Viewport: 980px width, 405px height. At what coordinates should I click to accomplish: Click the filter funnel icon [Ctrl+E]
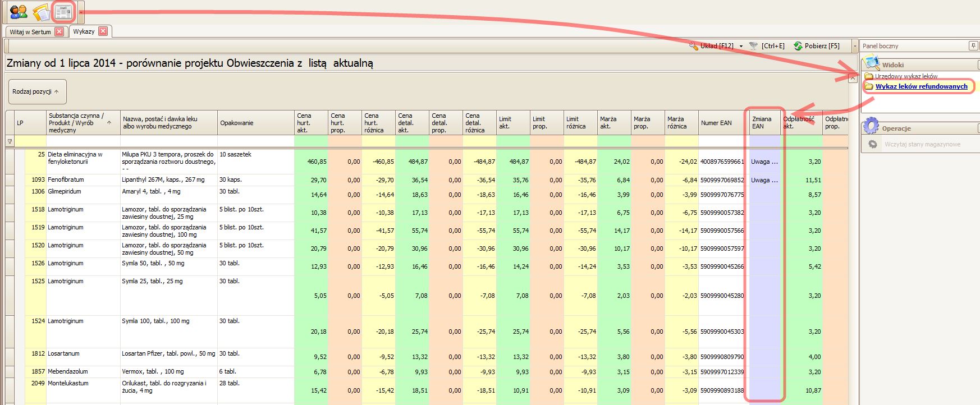pos(754,46)
